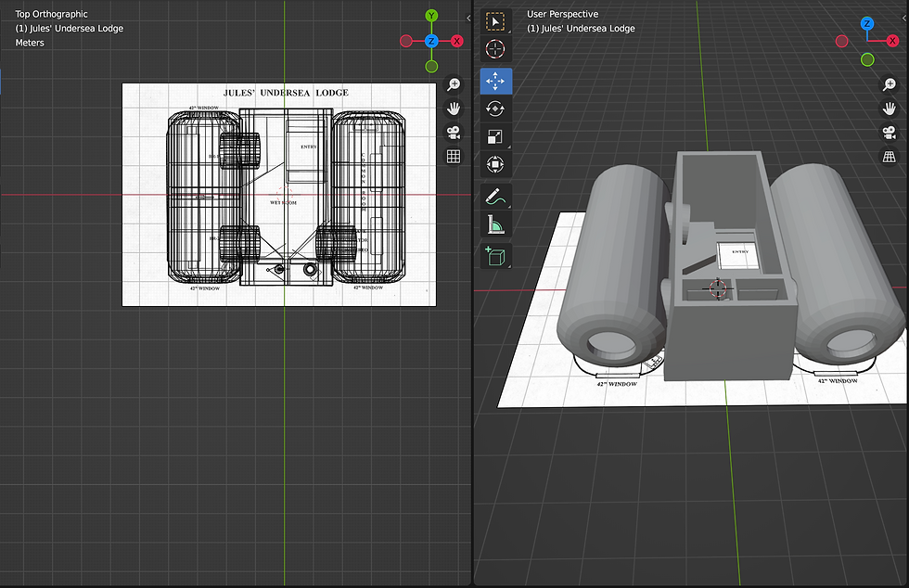Switch to the Rotate tool

pyautogui.click(x=495, y=109)
